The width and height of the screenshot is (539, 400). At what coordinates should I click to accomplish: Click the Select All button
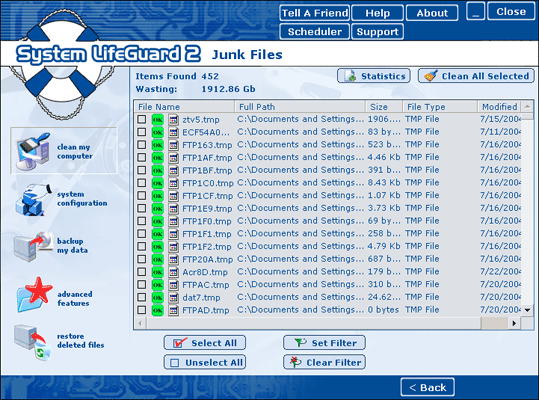tap(205, 343)
